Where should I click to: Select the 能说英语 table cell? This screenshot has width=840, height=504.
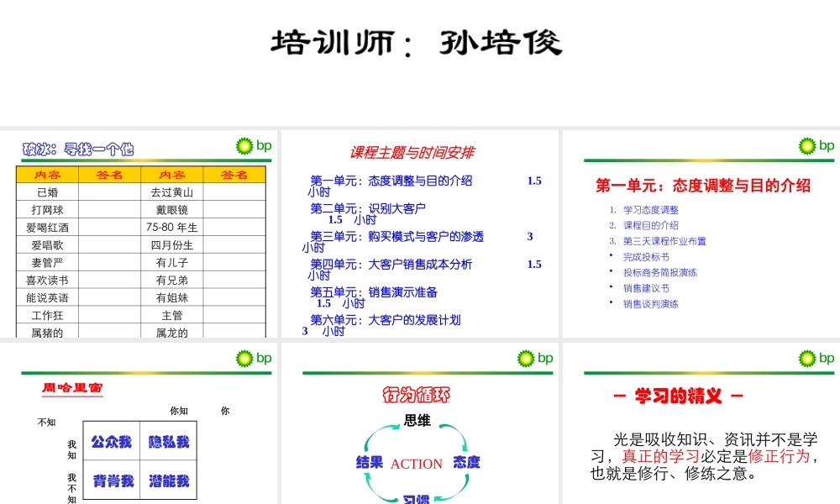[47, 298]
